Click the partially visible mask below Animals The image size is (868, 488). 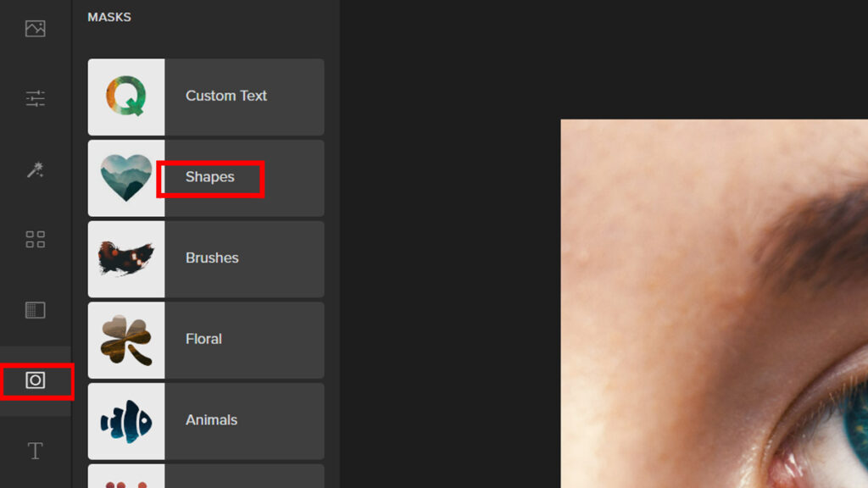click(206, 476)
